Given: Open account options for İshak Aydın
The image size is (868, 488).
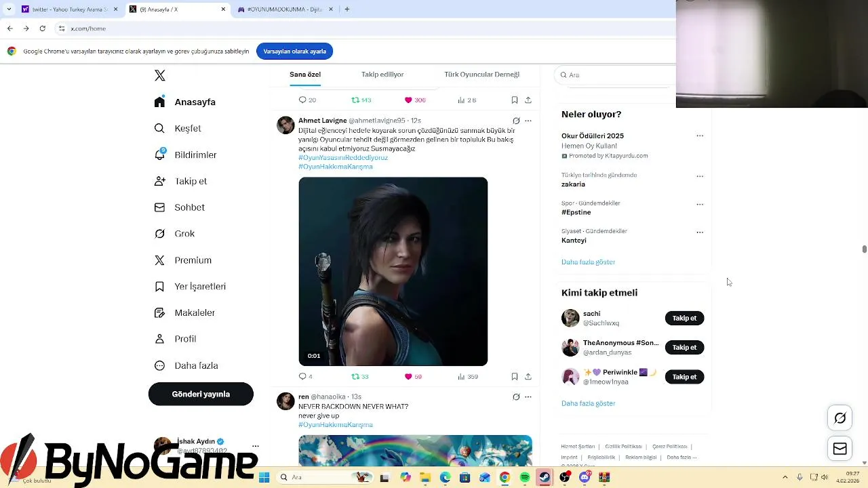Looking at the screenshot, I should [x=256, y=446].
